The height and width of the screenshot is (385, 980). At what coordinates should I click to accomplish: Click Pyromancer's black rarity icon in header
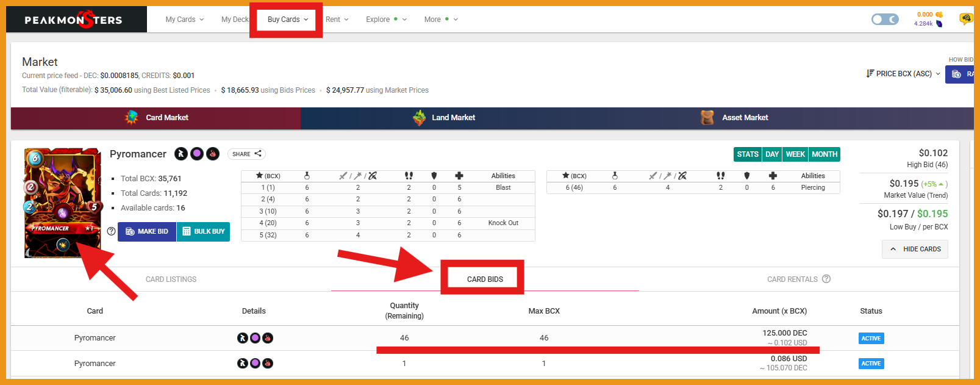pyautogui.click(x=181, y=154)
